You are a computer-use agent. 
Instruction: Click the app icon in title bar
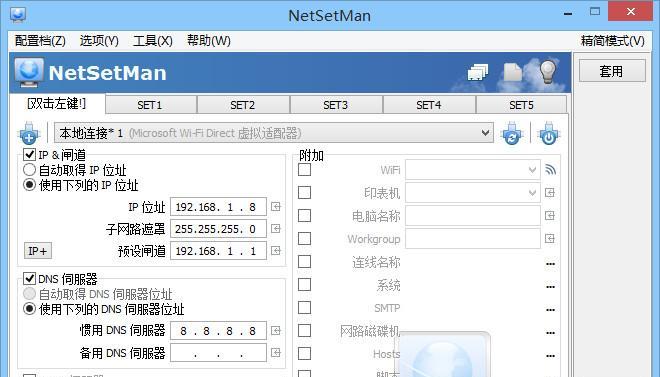(x=18, y=15)
